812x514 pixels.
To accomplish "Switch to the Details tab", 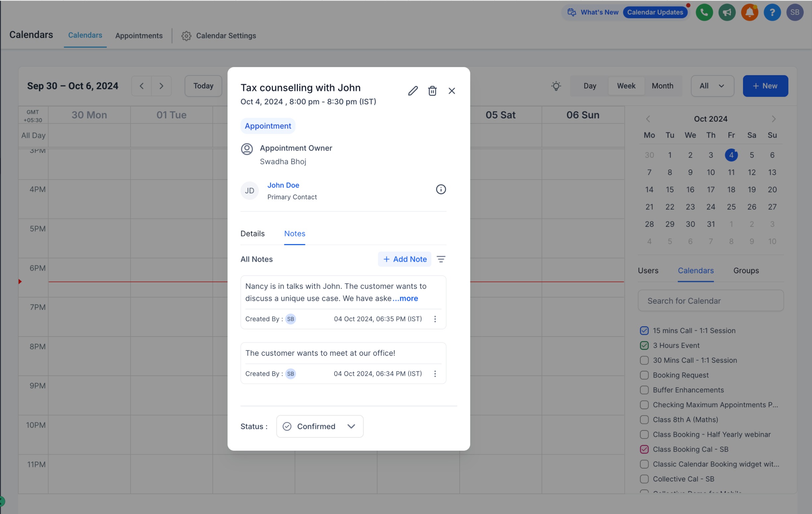I will (x=252, y=233).
